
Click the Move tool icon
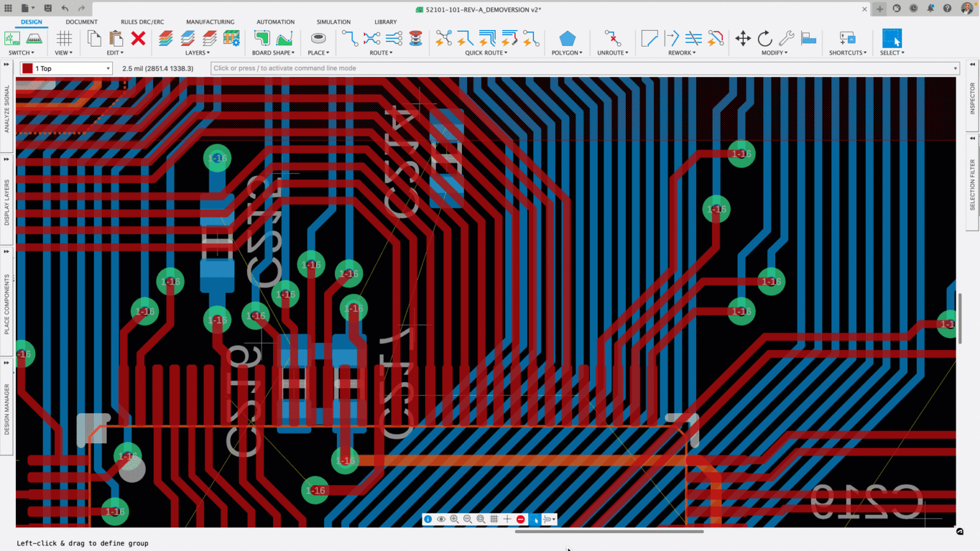[743, 39]
